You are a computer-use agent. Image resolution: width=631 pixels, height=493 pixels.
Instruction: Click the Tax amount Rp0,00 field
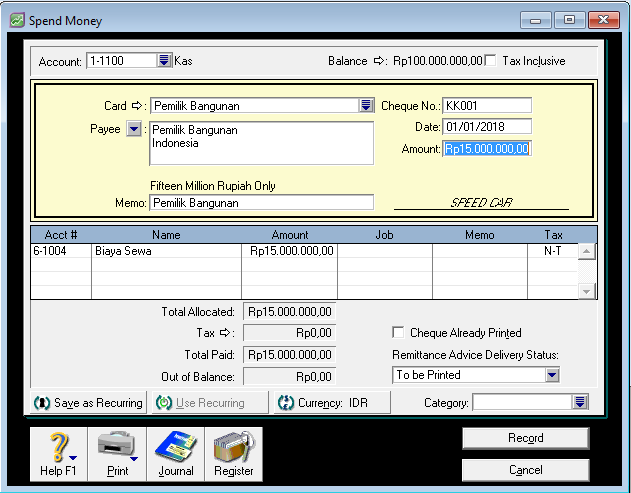coord(289,333)
